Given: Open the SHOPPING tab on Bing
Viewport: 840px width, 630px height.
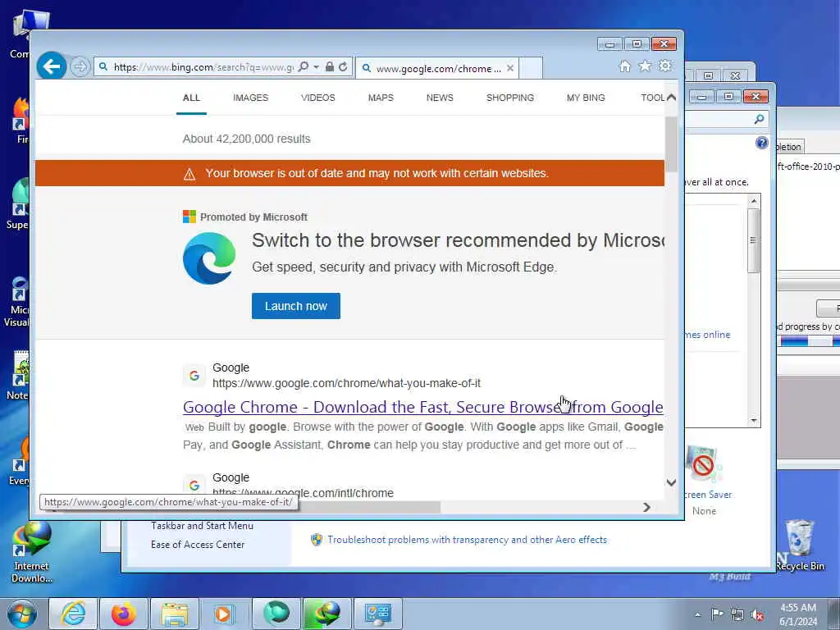Looking at the screenshot, I should (510, 98).
